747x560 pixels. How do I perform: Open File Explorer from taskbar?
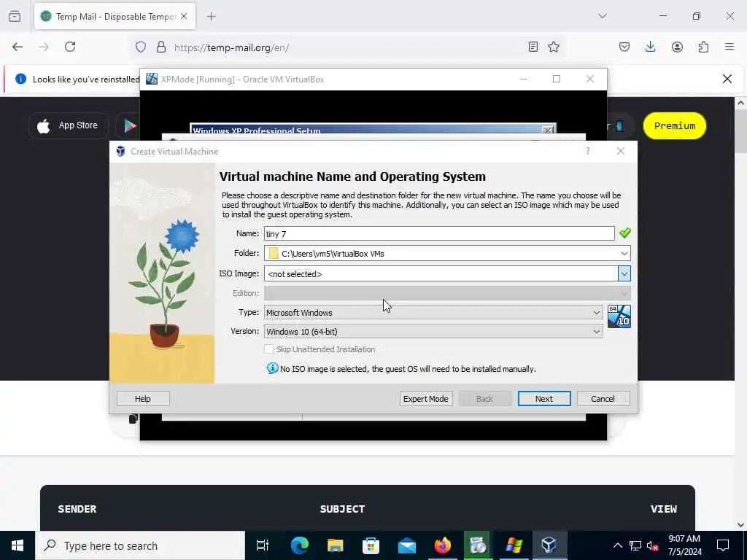336,545
